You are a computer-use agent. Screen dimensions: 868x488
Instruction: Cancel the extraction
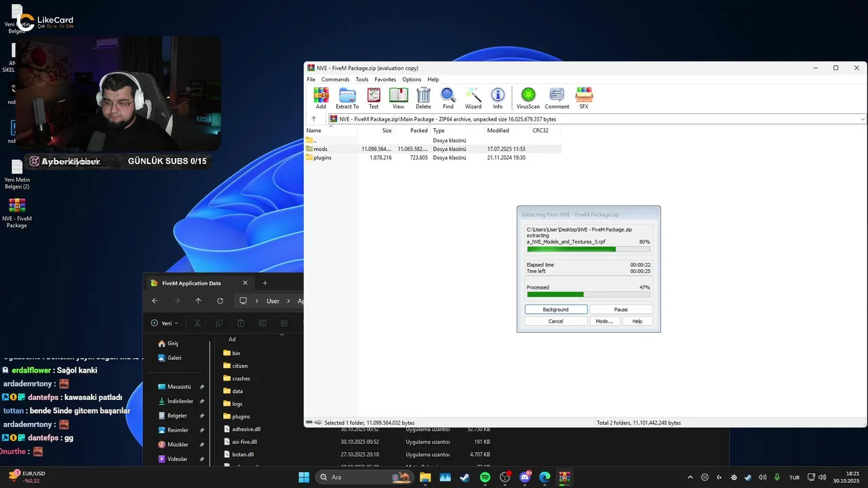pos(556,321)
